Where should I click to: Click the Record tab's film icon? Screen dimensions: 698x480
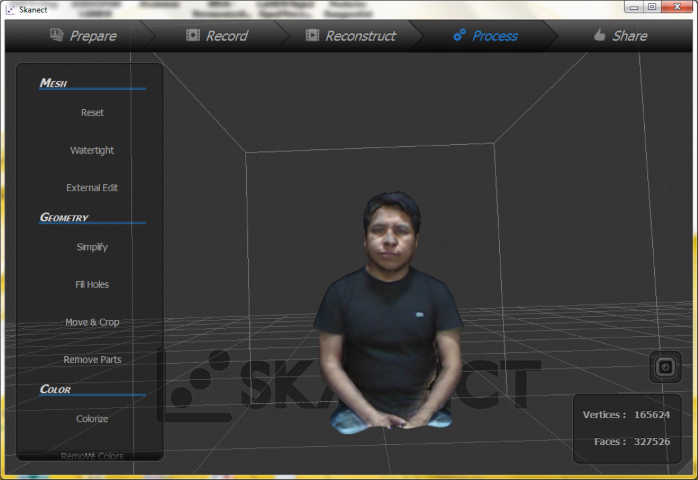coord(193,35)
